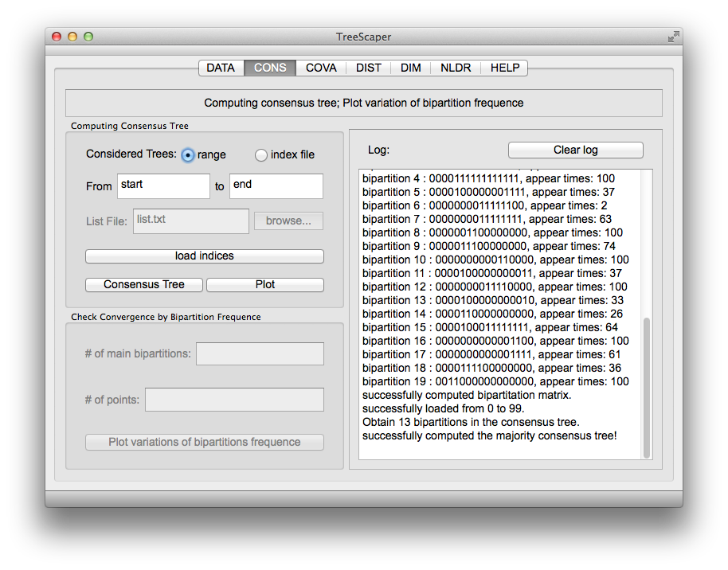728x570 pixels.
Task: Click the Clear log button
Action: pyautogui.click(x=576, y=150)
